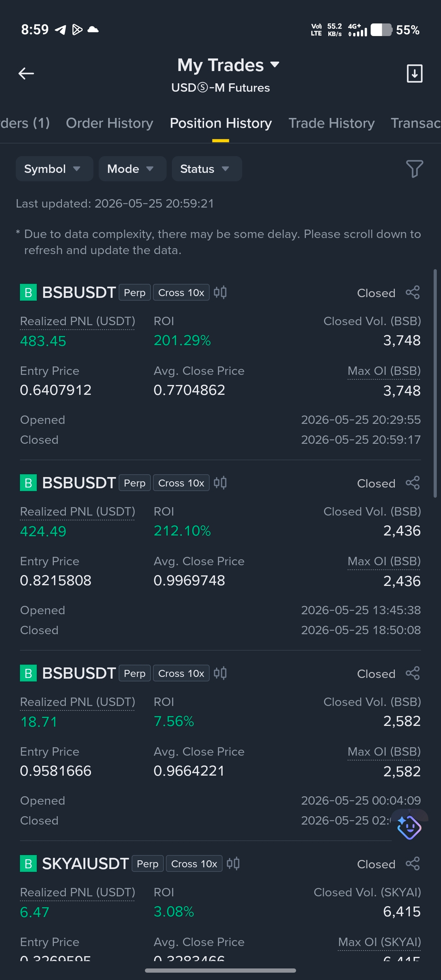The height and width of the screenshot is (980, 441).
Task: Open candlestick chart icon beside SKYAIUSDT
Action: tap(233, 863)
